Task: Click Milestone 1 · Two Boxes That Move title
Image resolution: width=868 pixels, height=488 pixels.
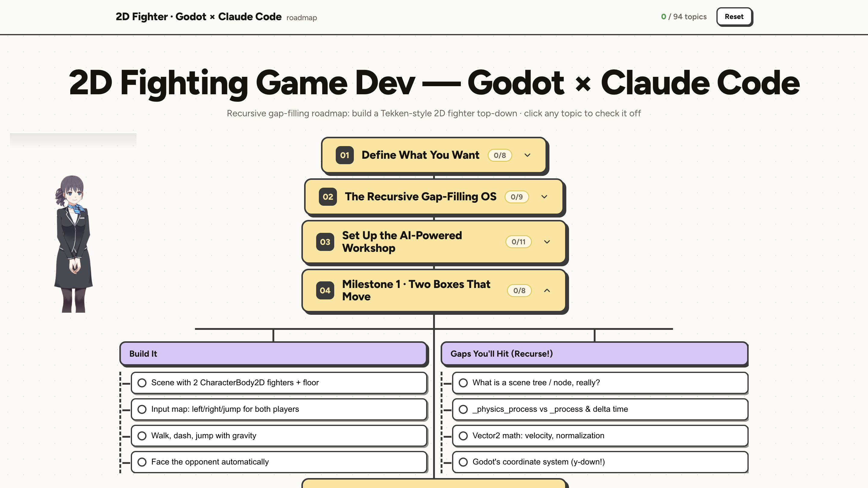Action: (x=416, y=290)
